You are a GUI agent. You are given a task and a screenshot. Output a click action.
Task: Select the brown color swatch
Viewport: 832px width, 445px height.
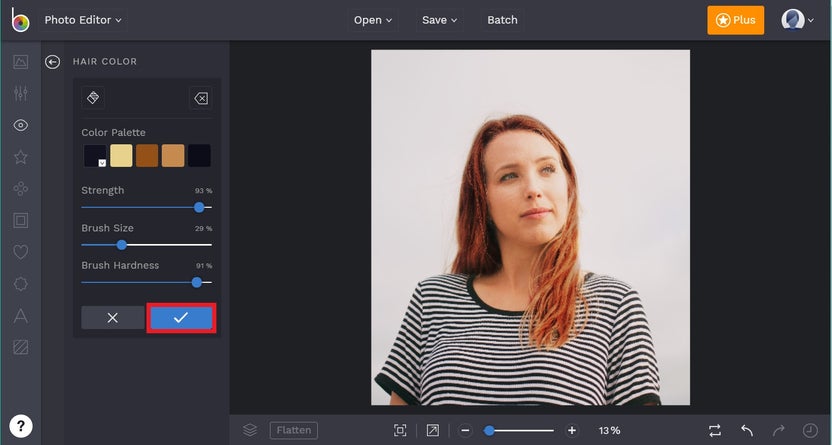click(x=147, y=155)
